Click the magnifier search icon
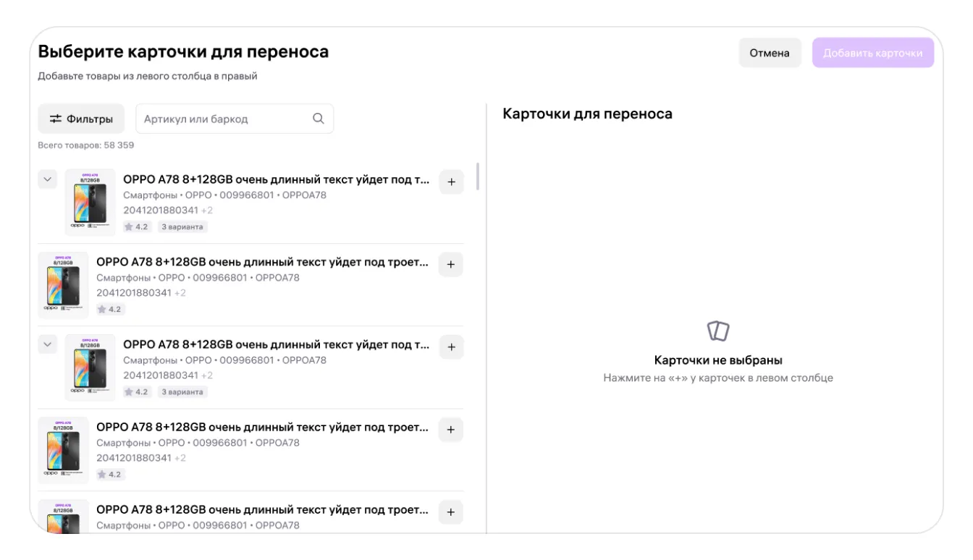The height and width of the screenshot is (560, 973). coord(317,119)
